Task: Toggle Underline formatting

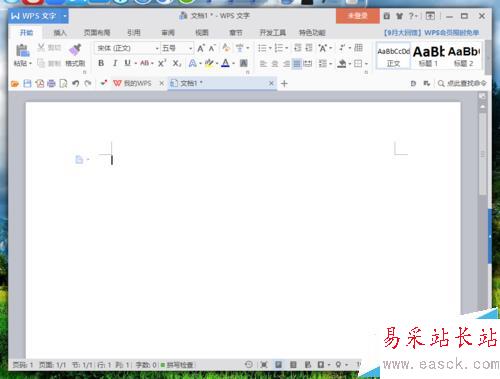Action: point(128,63)
